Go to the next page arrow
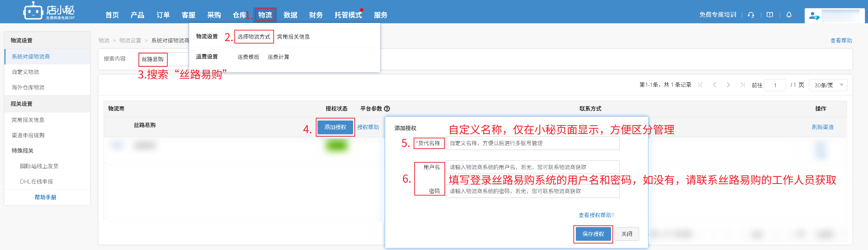This screenshot has height=250, width=868. pos(728,85)
